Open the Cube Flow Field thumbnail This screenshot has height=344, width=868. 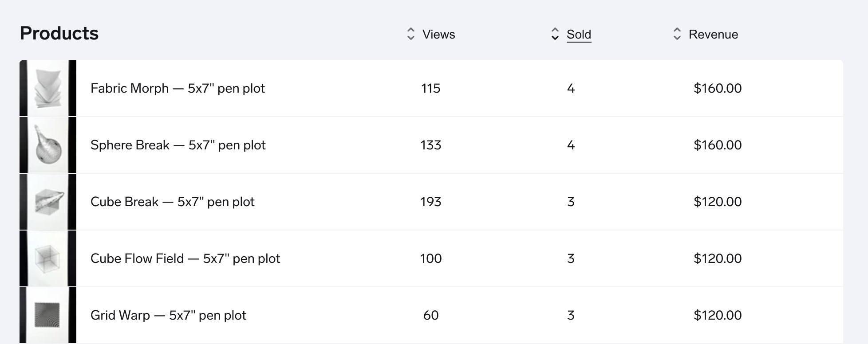pos(48,258)
